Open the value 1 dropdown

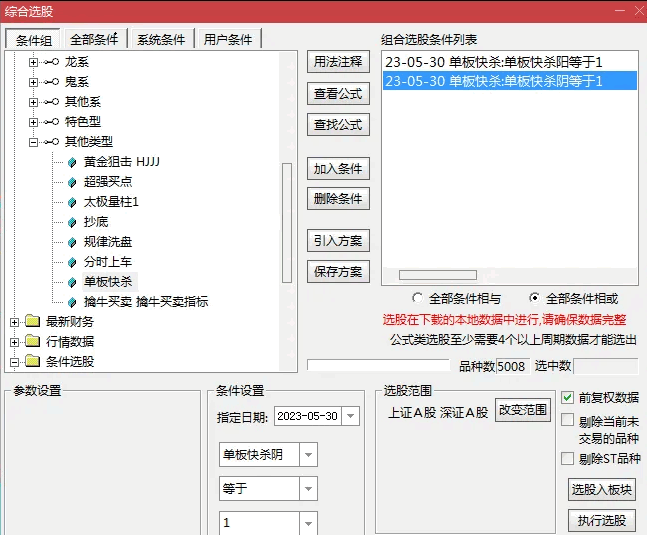308,523
